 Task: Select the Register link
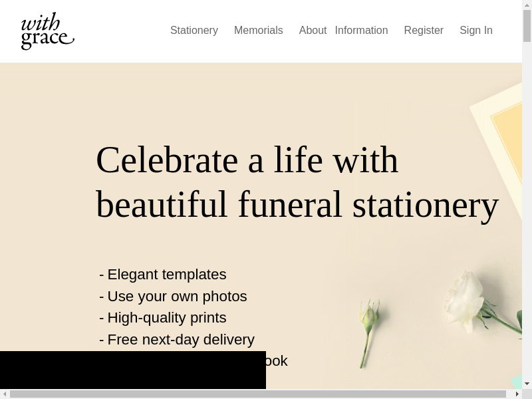424,31
